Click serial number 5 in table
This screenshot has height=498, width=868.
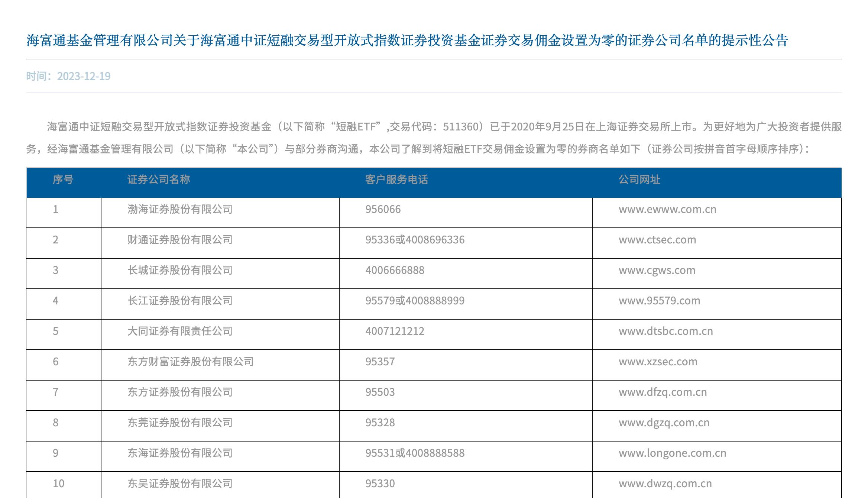(x=55, y=331)
